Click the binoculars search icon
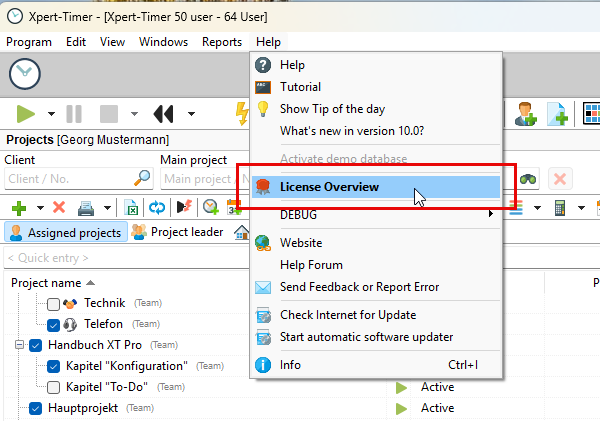The width and height of the screenshot is (600, 421). [527, 179]
